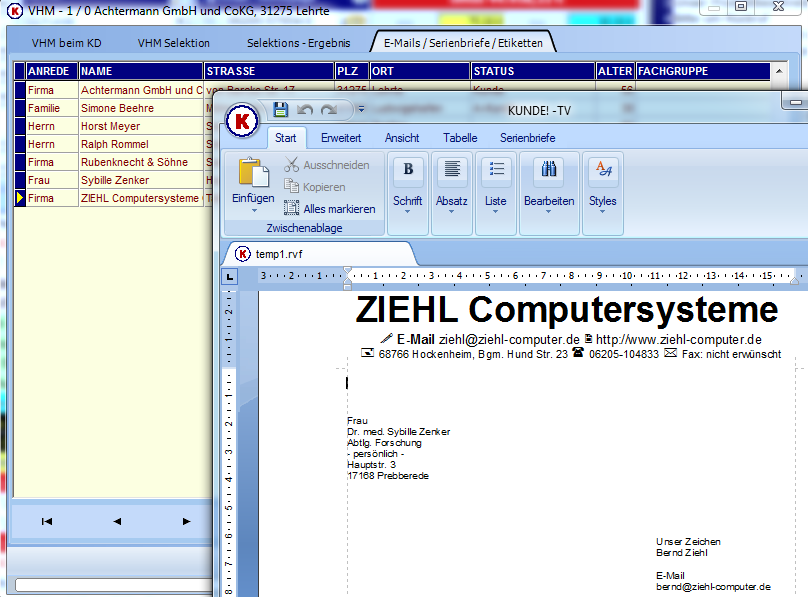
Task: Expand the Einfügen dropdown arrow
Action: [254, 211]
